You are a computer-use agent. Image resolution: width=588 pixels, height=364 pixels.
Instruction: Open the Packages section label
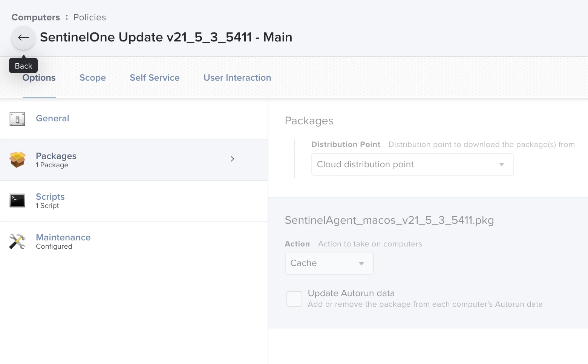[56, 156]
